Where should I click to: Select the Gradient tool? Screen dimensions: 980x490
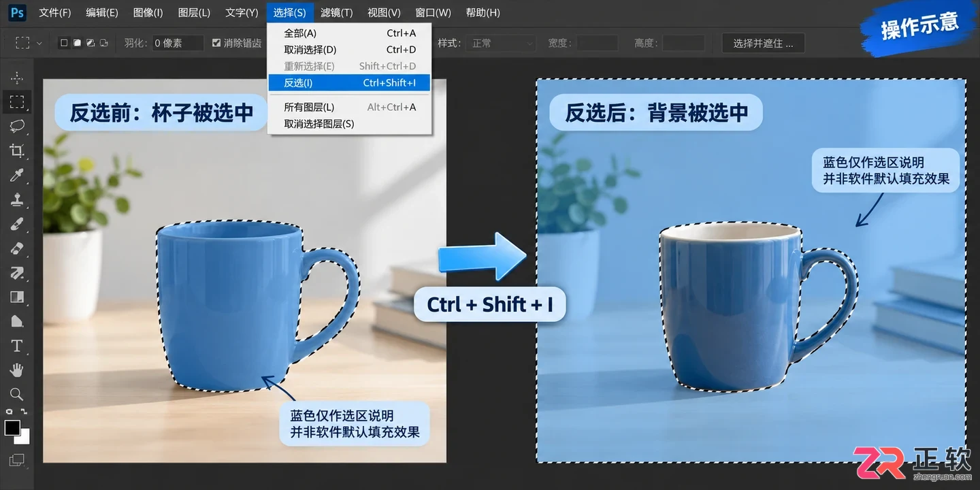tap(16, 297)
